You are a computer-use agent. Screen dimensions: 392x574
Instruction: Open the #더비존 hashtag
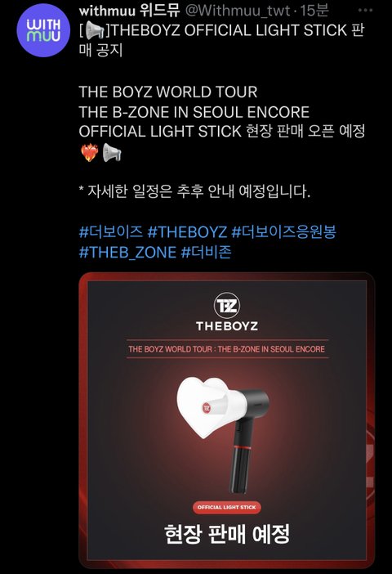(x=207, y=252)
